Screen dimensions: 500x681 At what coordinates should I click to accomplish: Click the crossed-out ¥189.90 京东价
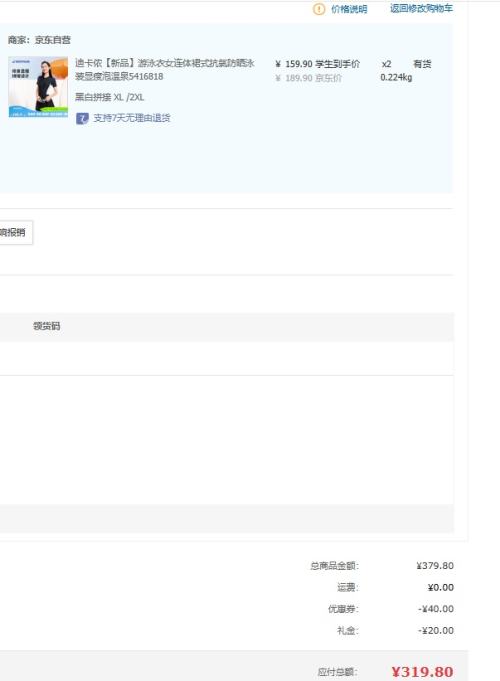[x=308, y=78]
